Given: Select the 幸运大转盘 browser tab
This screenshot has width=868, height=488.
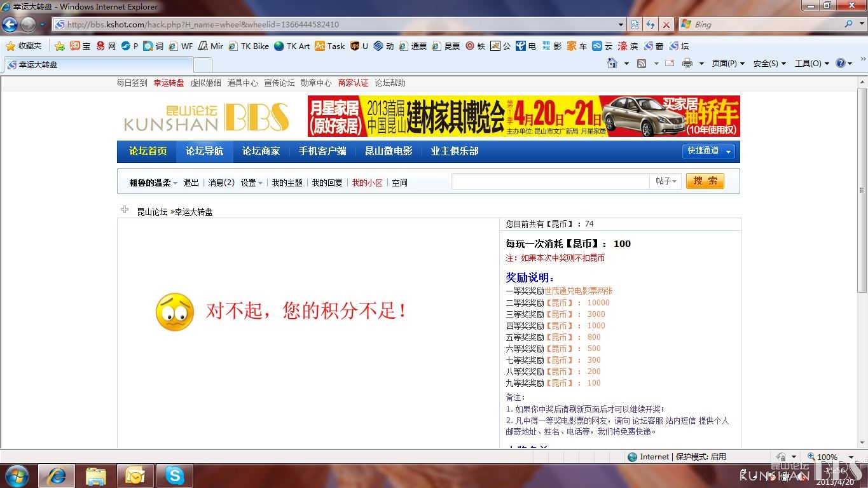Looking at the screenshot, I should click(99, 65).
